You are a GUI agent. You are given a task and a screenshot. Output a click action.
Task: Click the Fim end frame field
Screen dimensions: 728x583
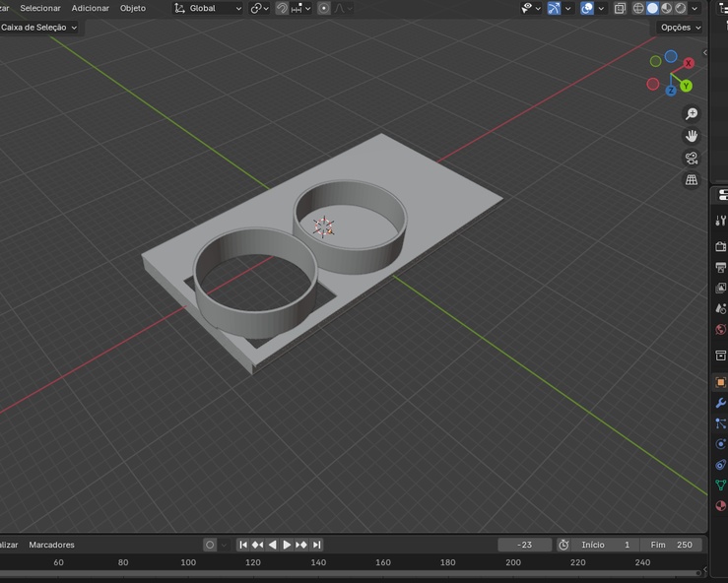coord(672,545)
